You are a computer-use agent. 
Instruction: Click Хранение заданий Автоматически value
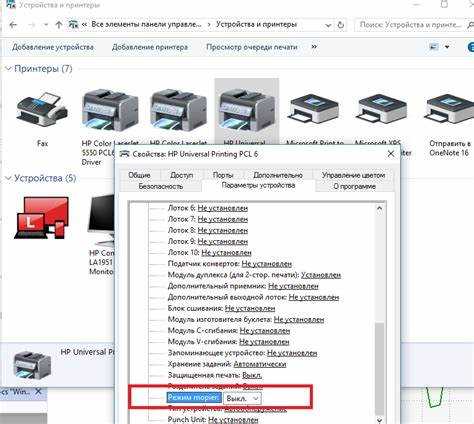pyautogui.click(x=260, y=364)
